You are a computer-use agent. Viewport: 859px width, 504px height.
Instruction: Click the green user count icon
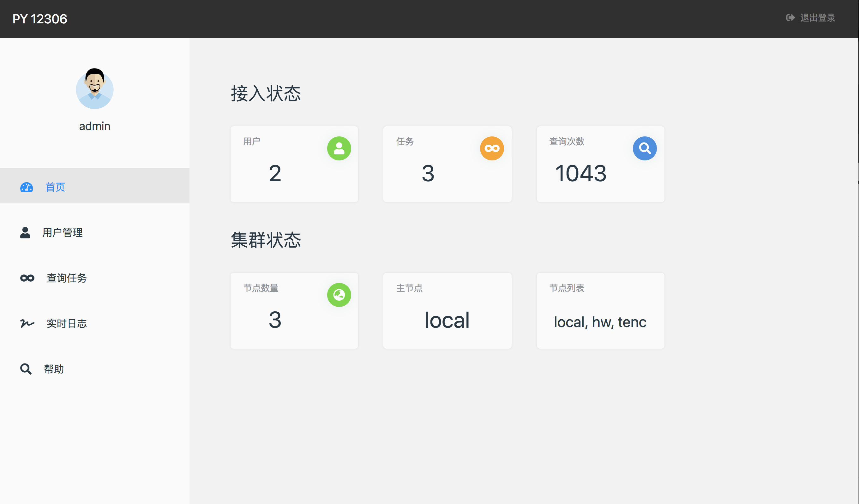coord(339,148)
